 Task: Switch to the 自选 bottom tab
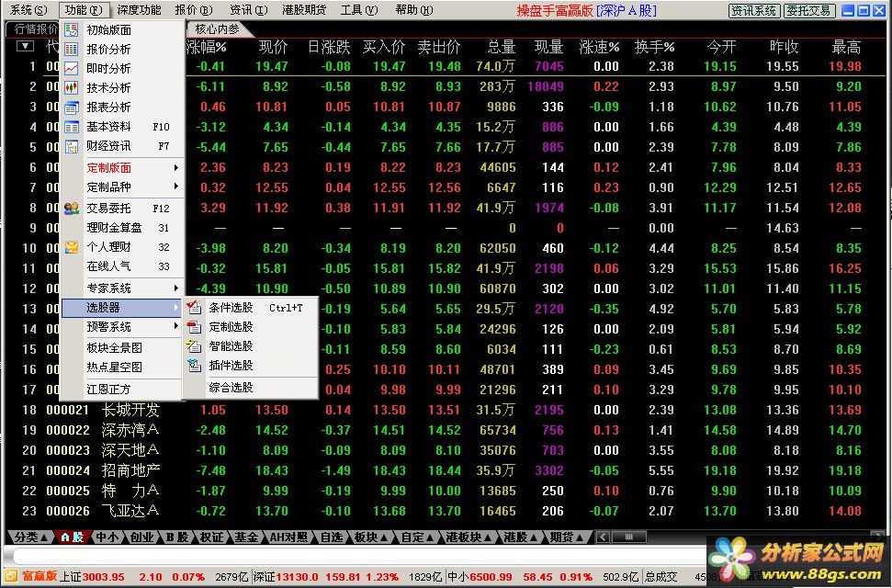[x=331, y=537]
